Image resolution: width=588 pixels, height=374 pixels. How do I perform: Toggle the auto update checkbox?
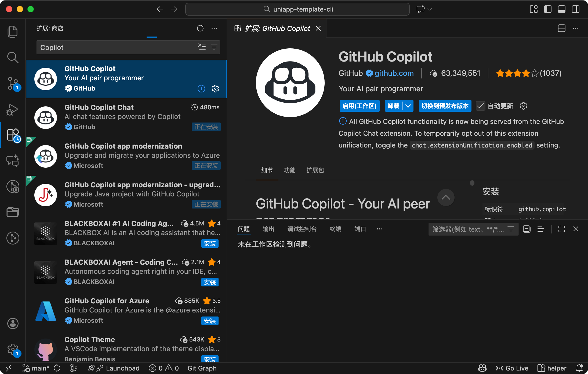click(480, 106)
